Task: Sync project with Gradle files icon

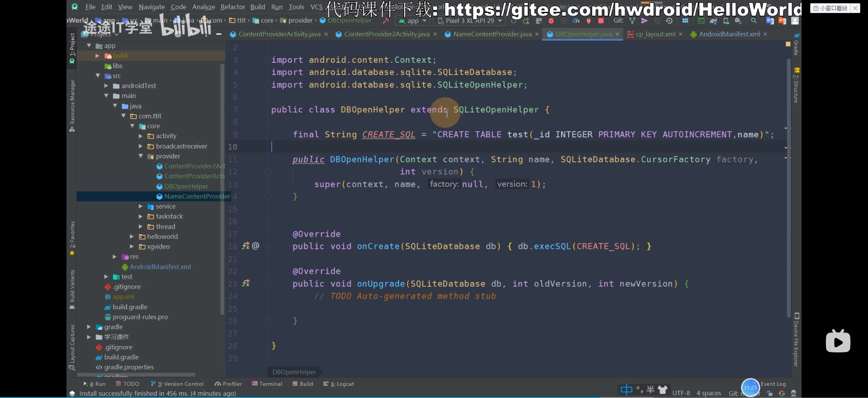Action: click(713, 21)
